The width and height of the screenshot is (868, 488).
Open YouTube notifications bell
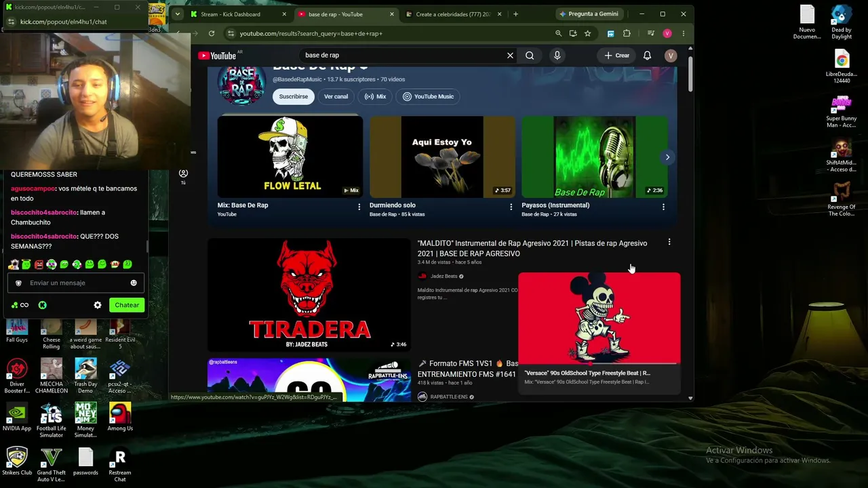[x=647, y=56]
